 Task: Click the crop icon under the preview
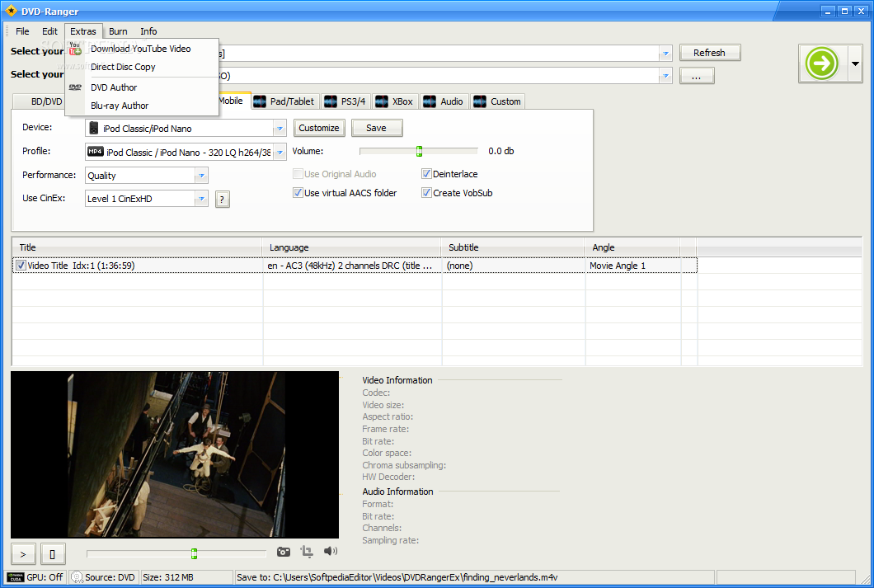(307, 552)
